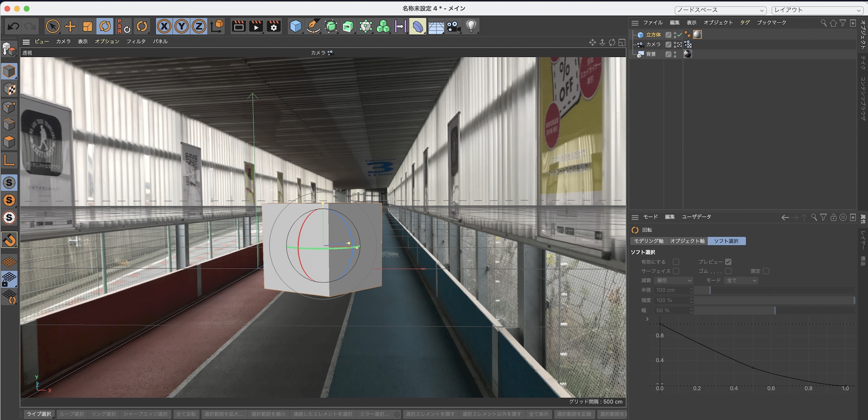Select the spline pen tool icon
The width and height of the screenshot is (868, 420).
pyautogui.click(x=313, y=26)
